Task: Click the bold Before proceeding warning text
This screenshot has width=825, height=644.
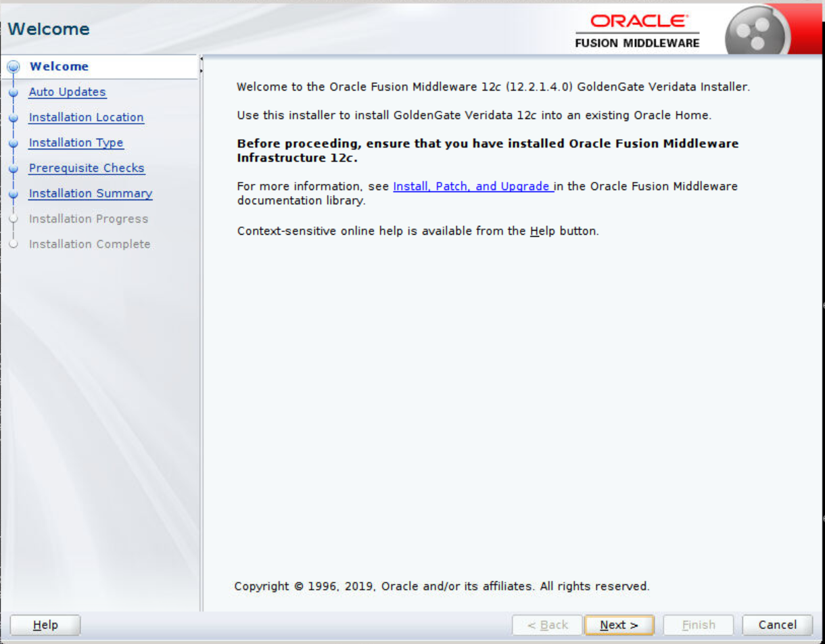Action: [488, 151]
